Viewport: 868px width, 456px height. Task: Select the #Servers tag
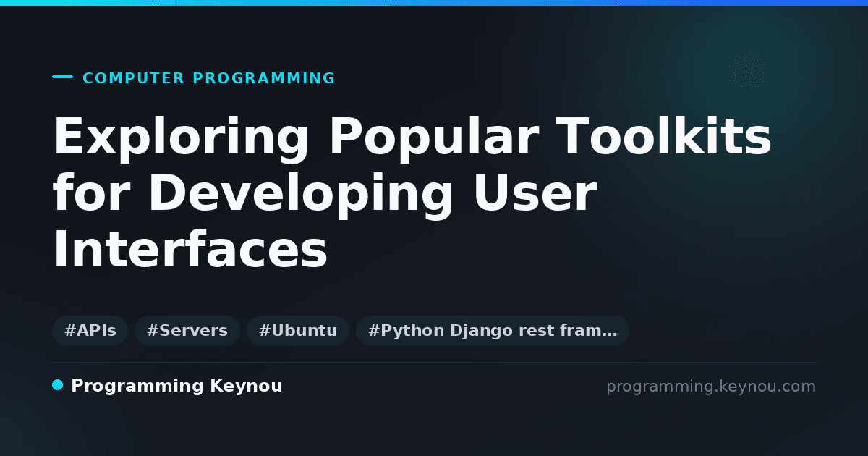[187, 331]
